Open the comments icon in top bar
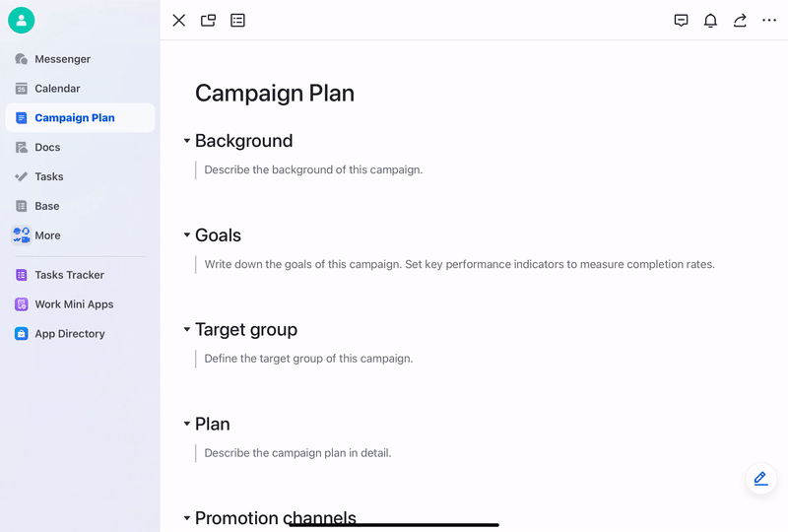 point(681,21)
